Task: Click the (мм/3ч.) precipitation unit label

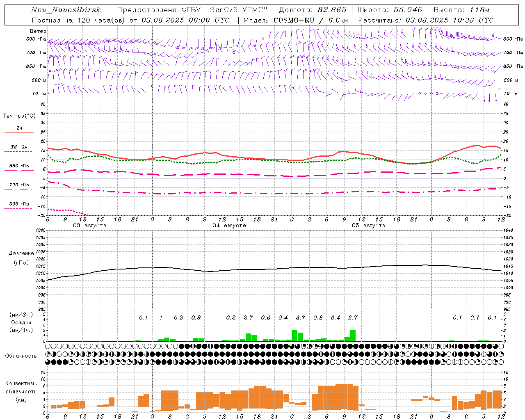Action: pyautogui.click(x=21, y=315)
